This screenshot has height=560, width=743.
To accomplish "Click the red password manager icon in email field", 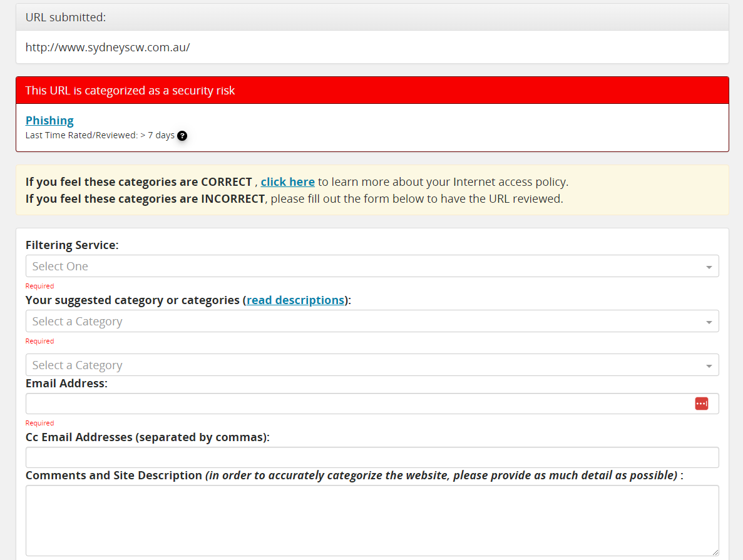I will pyautogui.click(x=702, y=404).
